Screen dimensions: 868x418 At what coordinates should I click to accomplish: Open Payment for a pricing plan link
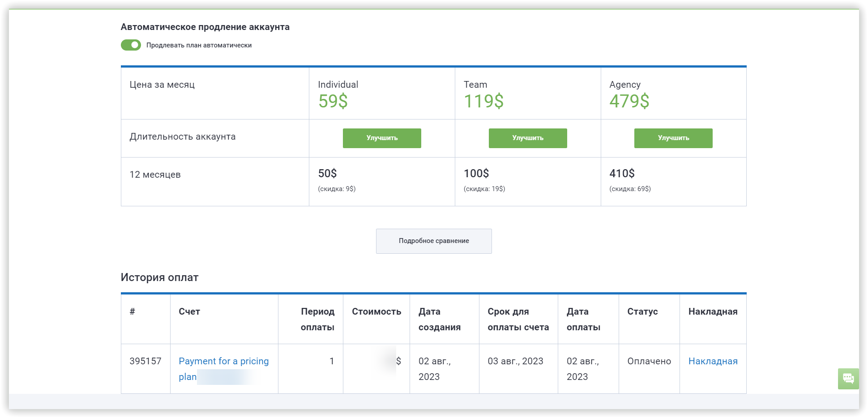[224, 369]
